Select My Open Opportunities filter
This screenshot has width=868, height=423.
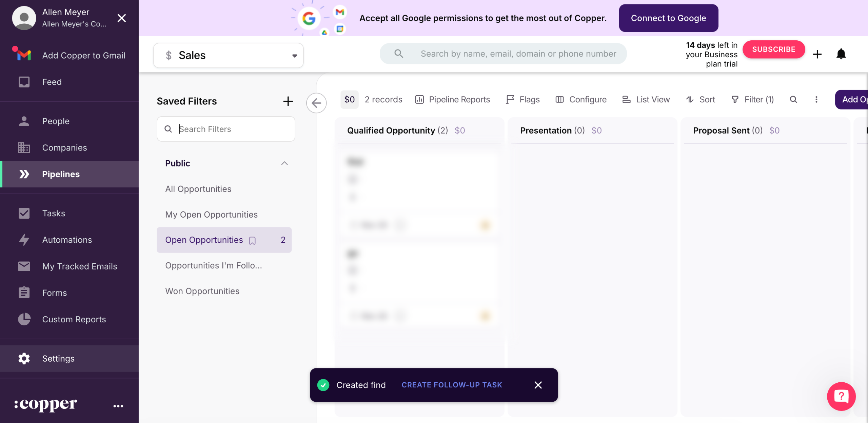(224, 215)
